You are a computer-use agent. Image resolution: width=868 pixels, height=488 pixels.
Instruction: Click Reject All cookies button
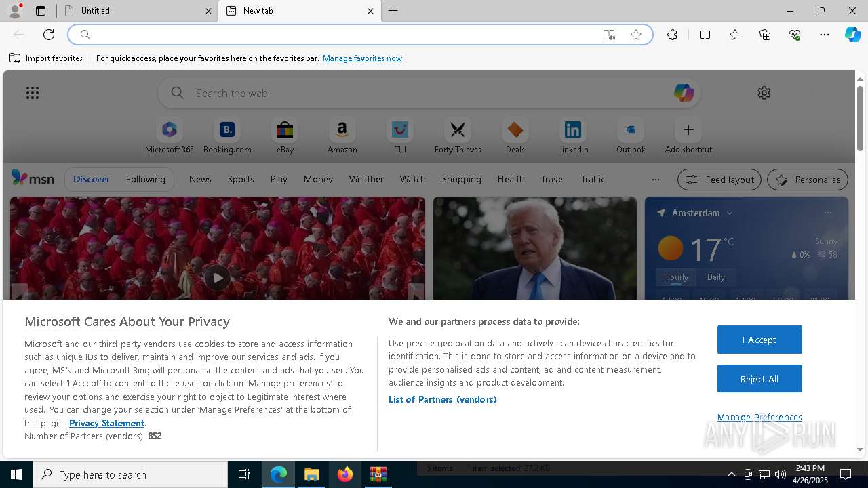759,379
